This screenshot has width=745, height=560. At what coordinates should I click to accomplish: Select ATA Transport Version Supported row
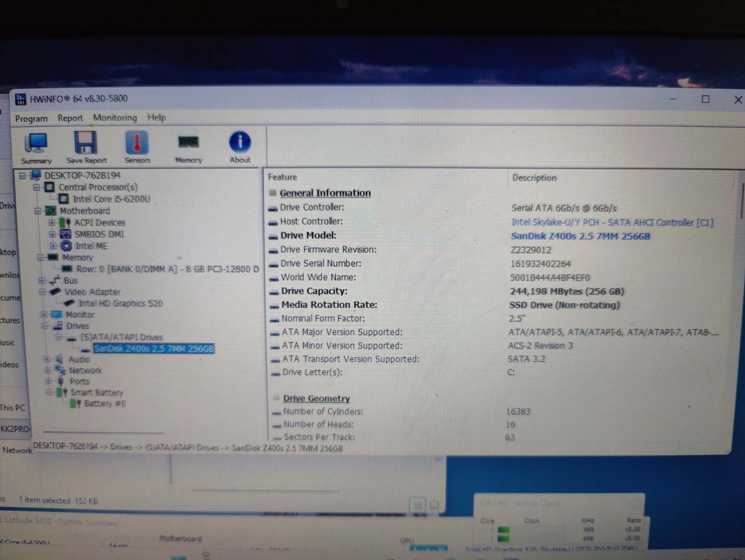(494, 359)
